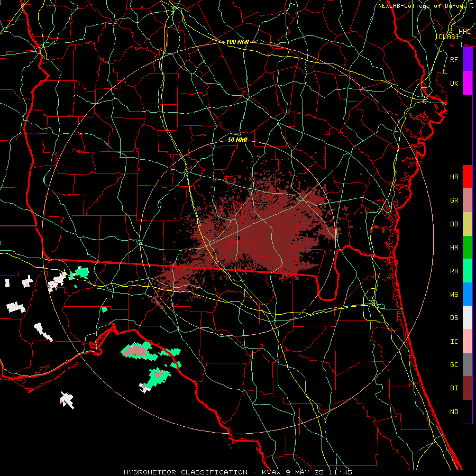The image size is (476, 476).
Task: Pick the HR dark green legend swatch
Action: pos(467,248)
